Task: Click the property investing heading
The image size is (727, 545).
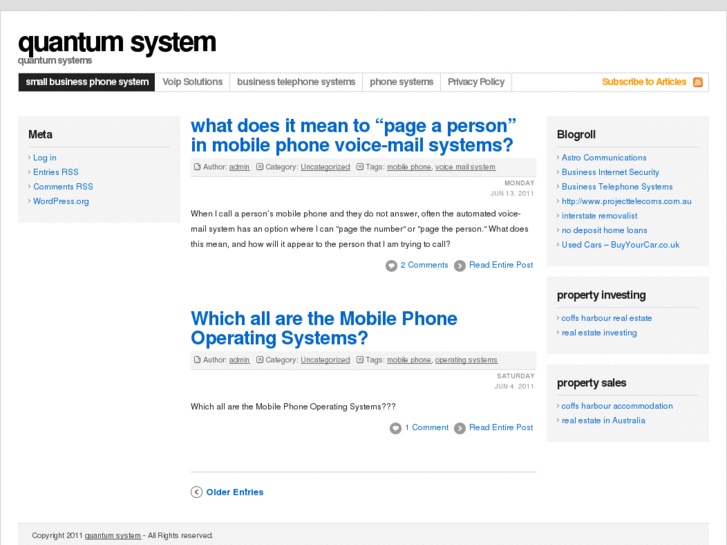Action: coord(601,295)
